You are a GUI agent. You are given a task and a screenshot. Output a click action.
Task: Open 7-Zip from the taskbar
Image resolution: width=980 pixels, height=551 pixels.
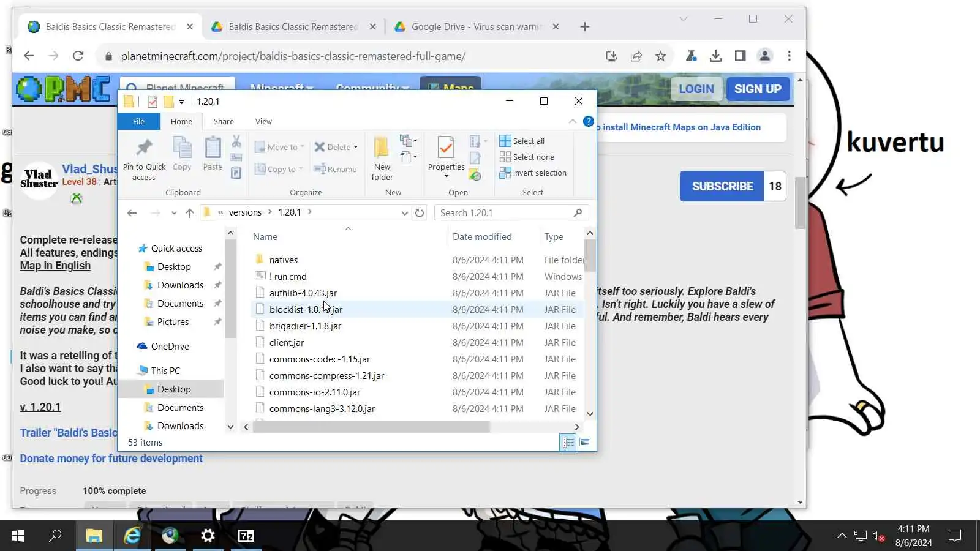246,536
